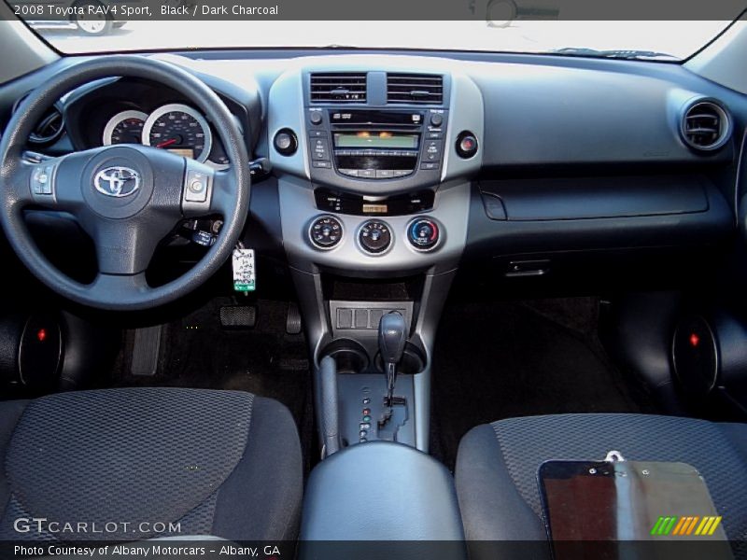The image size is (747, 560).
Task: Click the airflow mode knob with defrost icons
Action: pyautogui.click(x=326, y=232)
